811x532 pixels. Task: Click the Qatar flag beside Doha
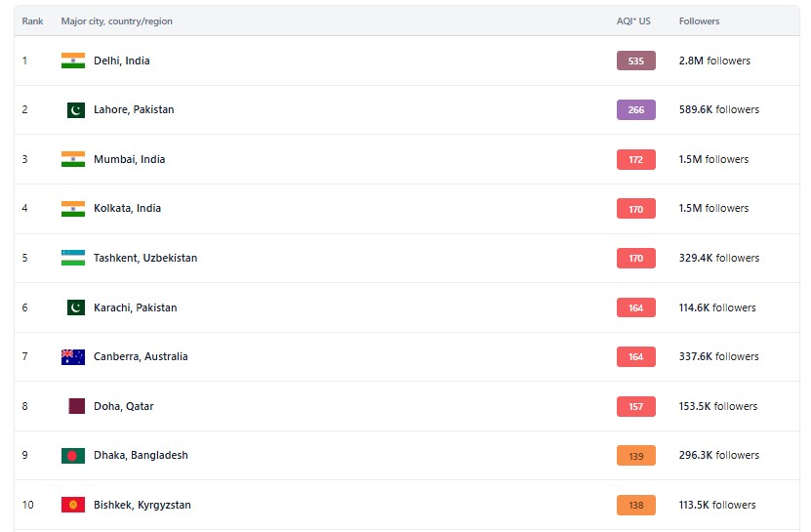pyautogui.click(x=75, y=406)
